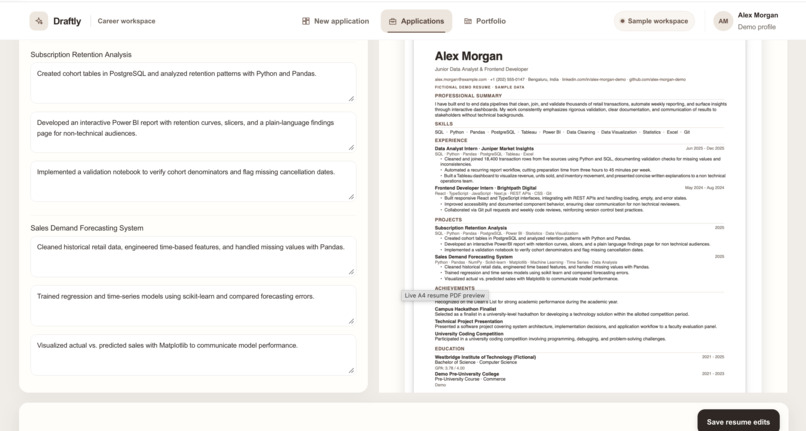
Task: Click Save resume edits button
Action: (x=738, y=422)
